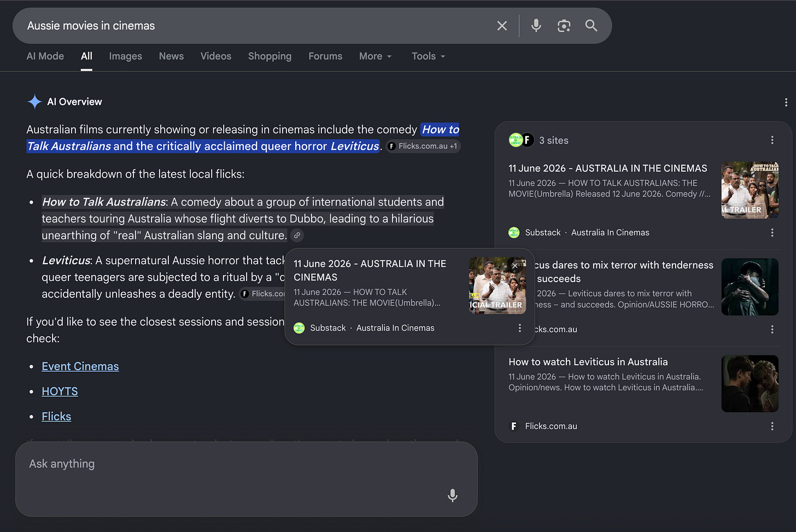Open Google Lens image search
This screenshot has height=532, width=796.
tap(564, 26)
